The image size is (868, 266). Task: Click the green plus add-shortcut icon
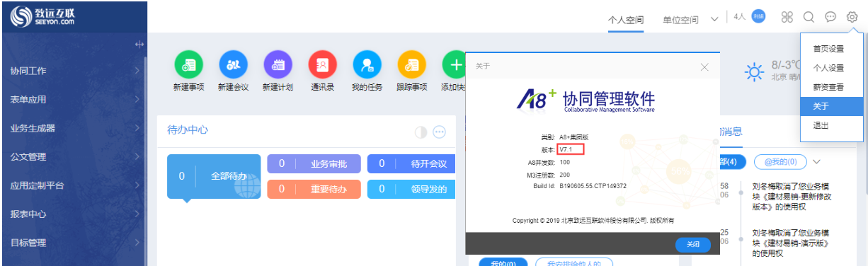coord(454,66)
